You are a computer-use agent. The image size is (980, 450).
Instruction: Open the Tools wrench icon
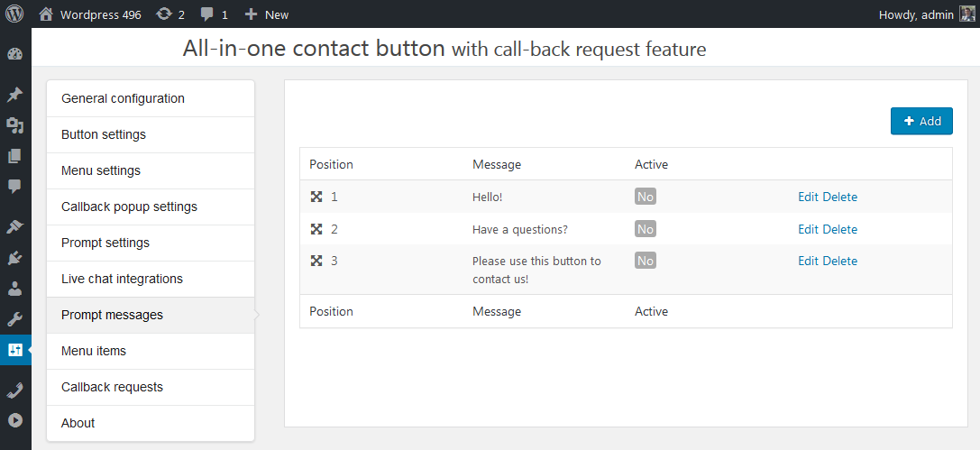(14, 319)
